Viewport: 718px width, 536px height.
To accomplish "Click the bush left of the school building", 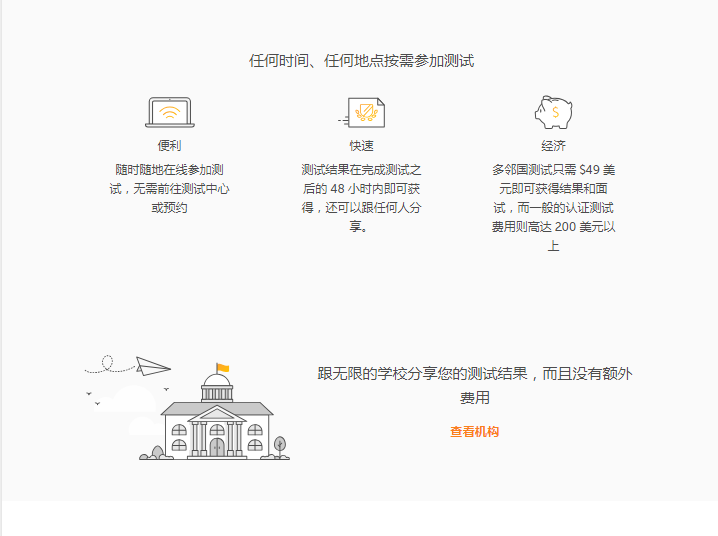I will (155, 453).
